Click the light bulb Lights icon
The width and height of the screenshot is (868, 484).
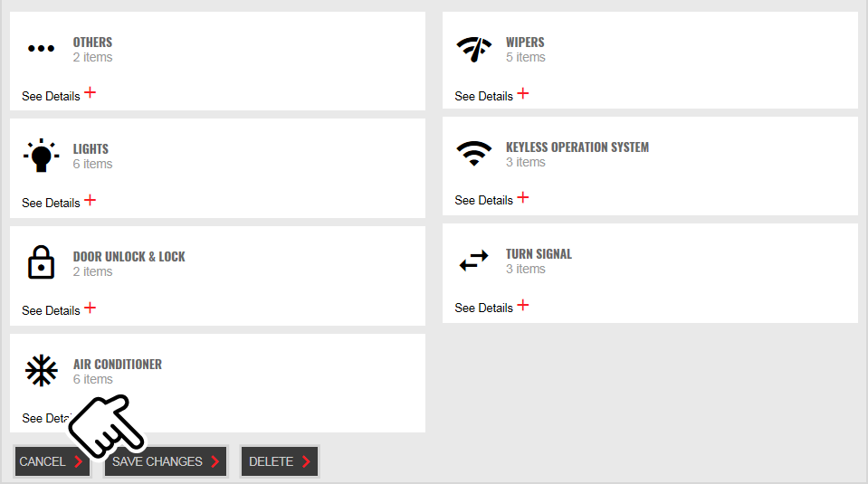coord(41,156)
